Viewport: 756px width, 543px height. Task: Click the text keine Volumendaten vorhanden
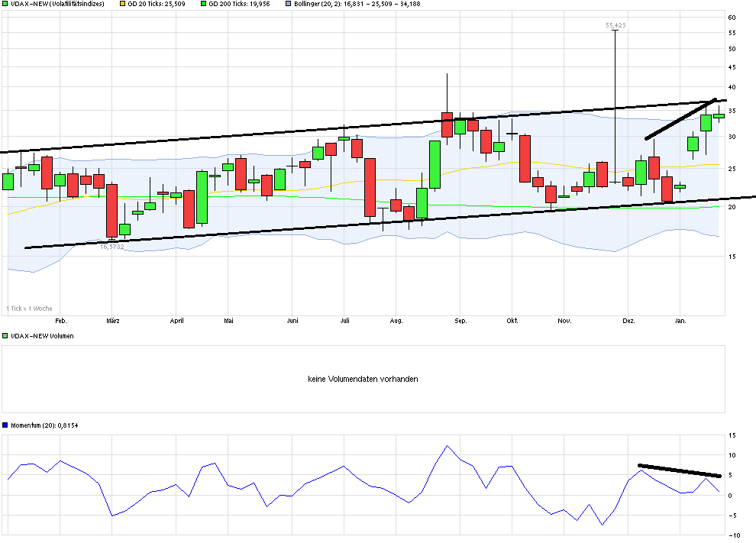click(363, 378)
